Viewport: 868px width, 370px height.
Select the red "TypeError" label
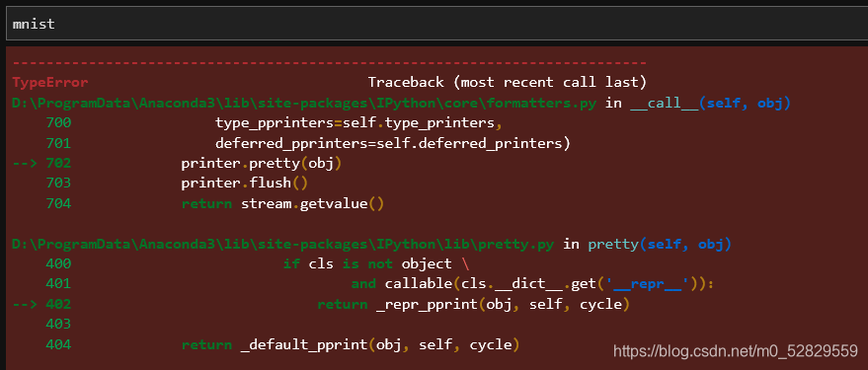pyautogui.click(x=49, y=83)
